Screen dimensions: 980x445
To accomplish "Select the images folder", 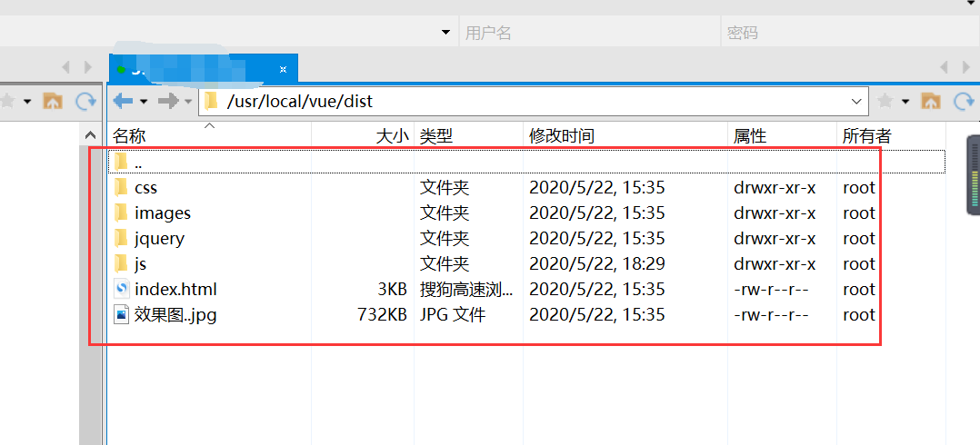I will coord(527,213).
